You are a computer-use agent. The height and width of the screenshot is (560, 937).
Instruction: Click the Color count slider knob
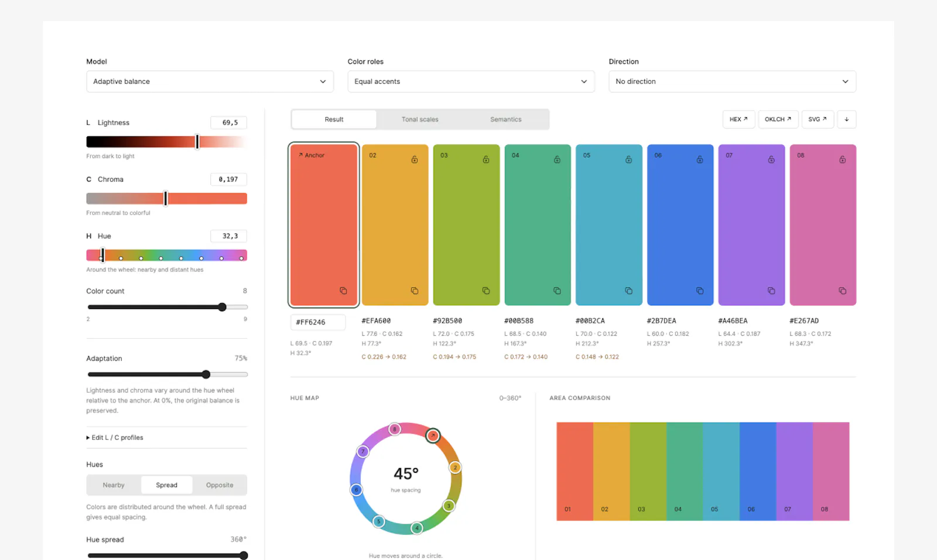tap(222, 307)
